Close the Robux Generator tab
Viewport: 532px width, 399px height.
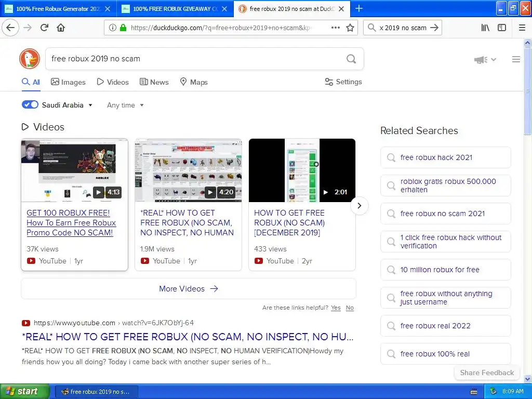tap(108, 9)
